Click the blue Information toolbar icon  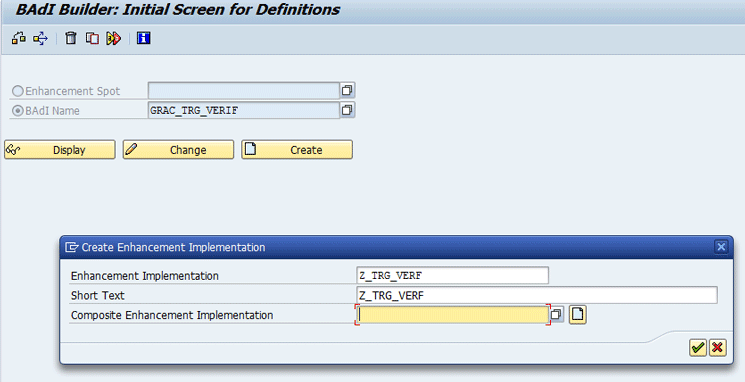pos(143,38)
